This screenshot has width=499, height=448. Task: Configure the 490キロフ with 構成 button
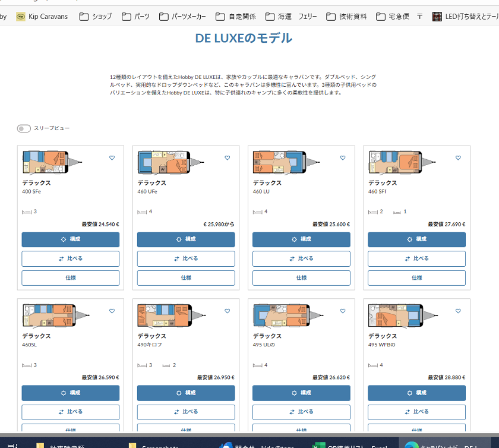coord(186,393)
